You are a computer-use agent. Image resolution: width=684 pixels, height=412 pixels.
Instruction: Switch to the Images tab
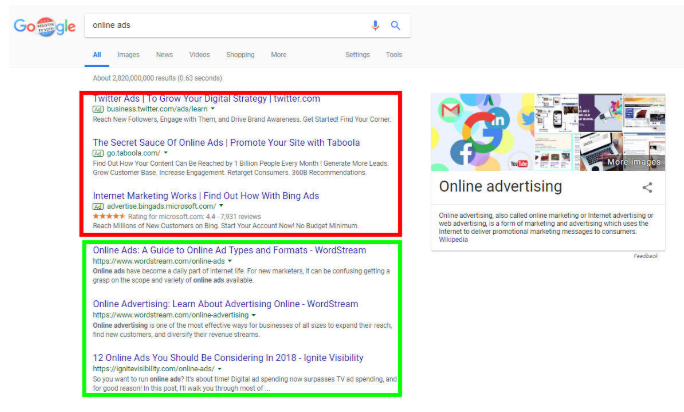(128, 55)
